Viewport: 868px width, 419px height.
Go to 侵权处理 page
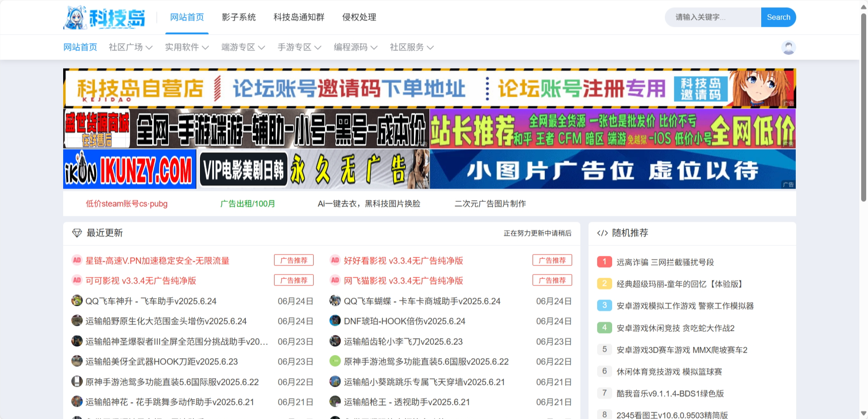click(x=359, y=17)
